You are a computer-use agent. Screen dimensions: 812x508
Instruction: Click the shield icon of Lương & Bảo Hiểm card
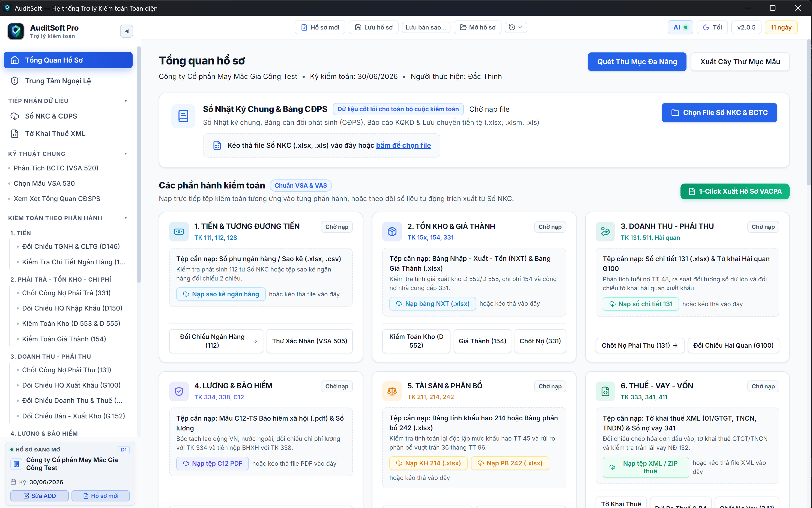coord(179,391)
